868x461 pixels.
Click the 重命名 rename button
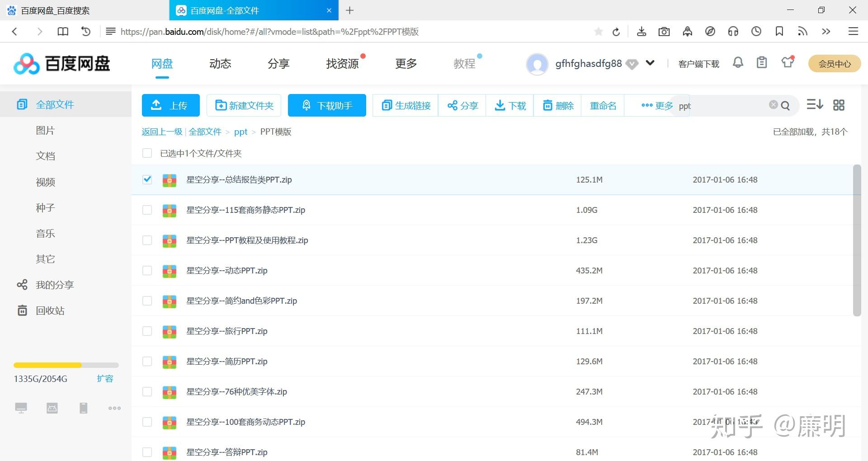(x=603, y=105)
